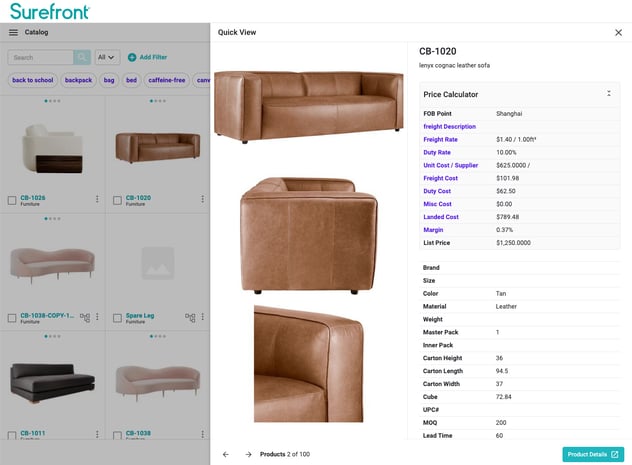Check the CB-1026 product checkbox
632x465 pixels.
(12, 200)
